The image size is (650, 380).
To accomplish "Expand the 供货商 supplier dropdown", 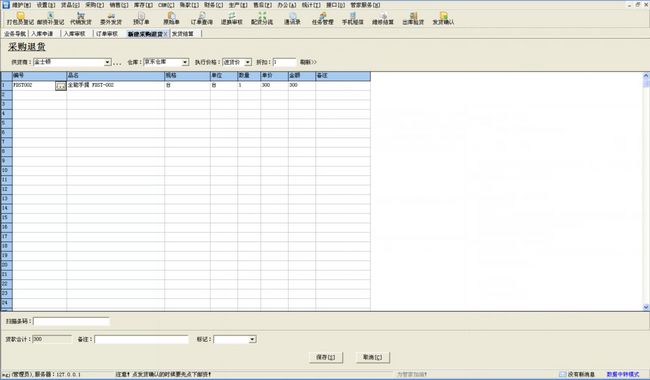I will [107, 62].
